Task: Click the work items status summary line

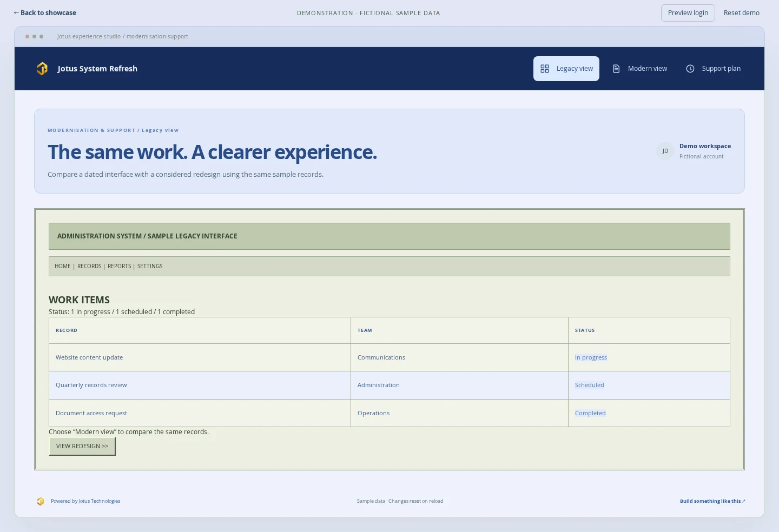Action: coord(122,312)
